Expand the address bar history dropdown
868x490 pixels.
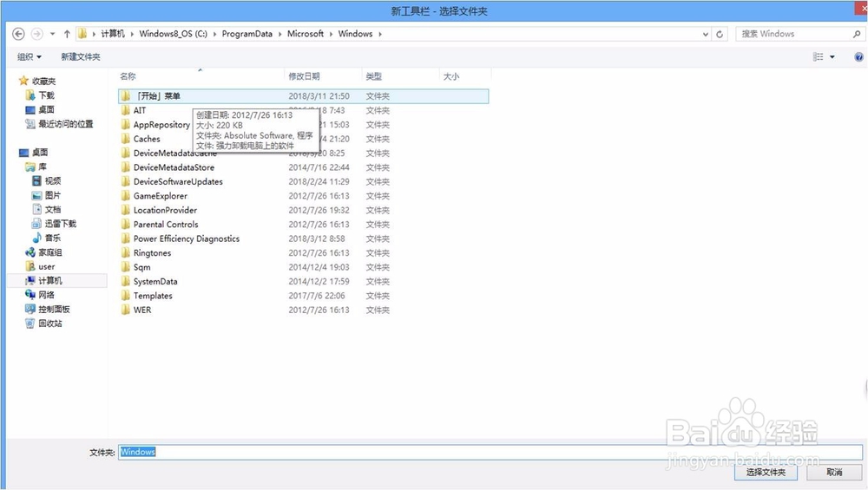(705, 34)
